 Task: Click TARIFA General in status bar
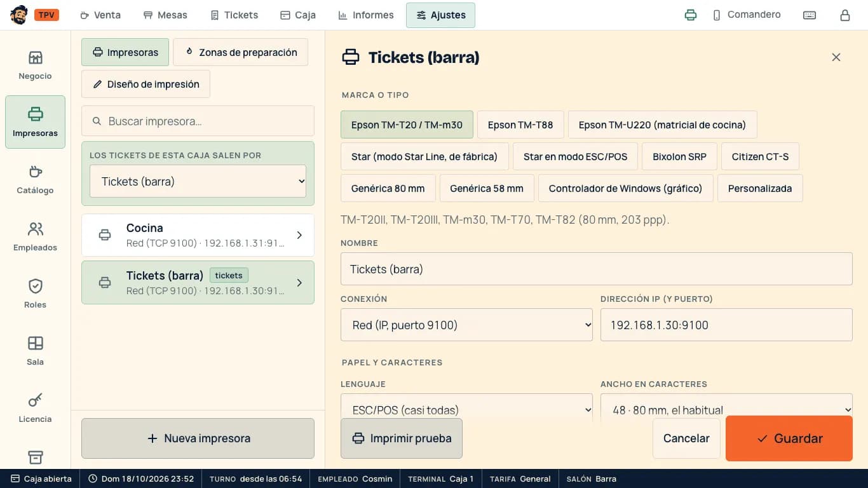point(520,478)
